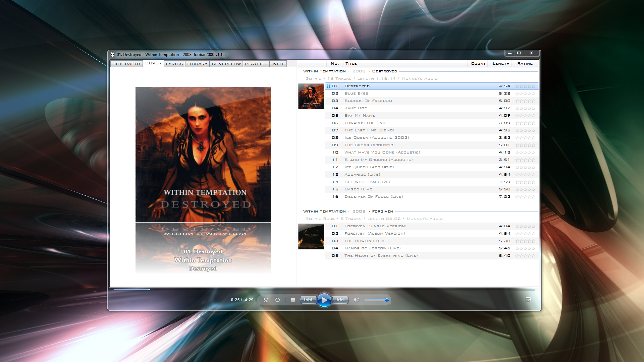Sort by the Title column header
Image resolution: width=644 pixels, height=362 pixels.
tap(405, 64)
